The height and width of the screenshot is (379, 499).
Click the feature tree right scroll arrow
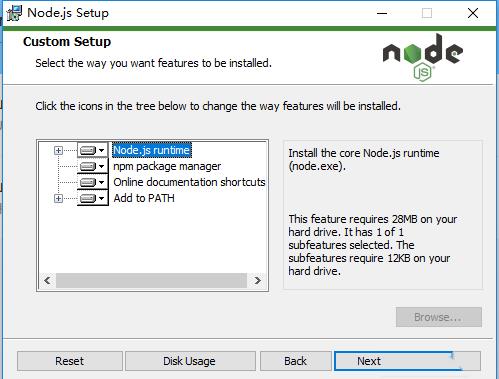(x=257, y=280)
